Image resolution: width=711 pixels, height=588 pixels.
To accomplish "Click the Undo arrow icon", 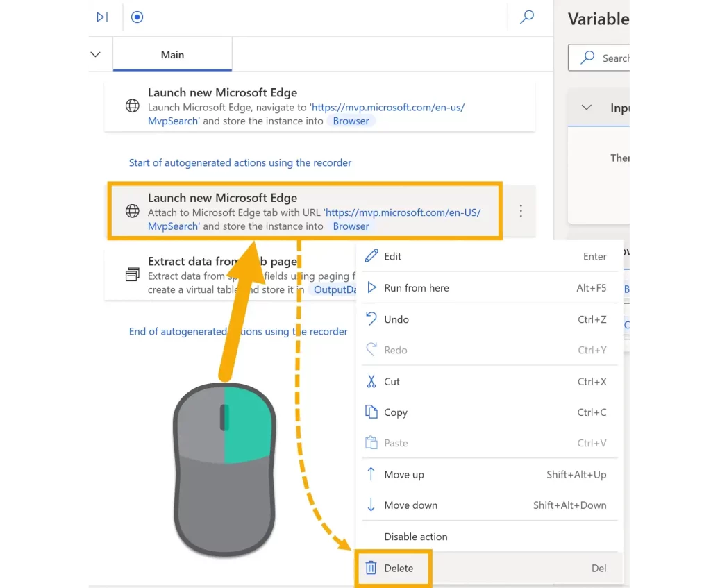I will [371, 319].
